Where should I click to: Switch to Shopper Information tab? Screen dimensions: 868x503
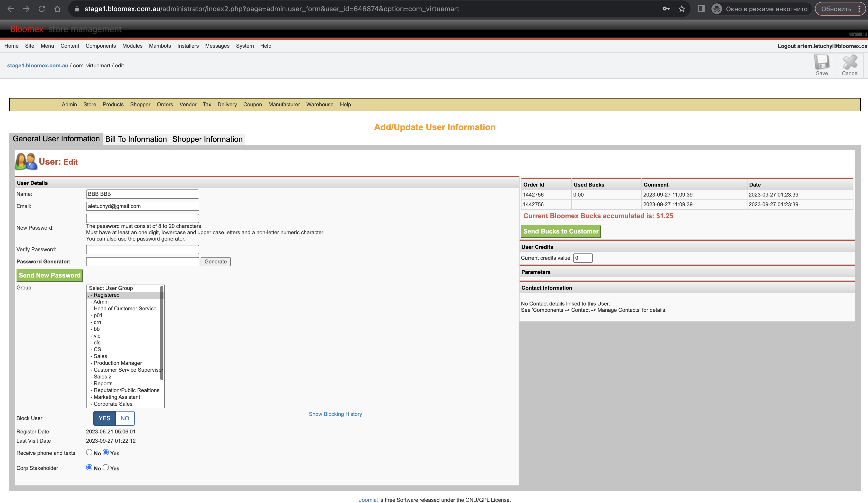click(207, 139)
